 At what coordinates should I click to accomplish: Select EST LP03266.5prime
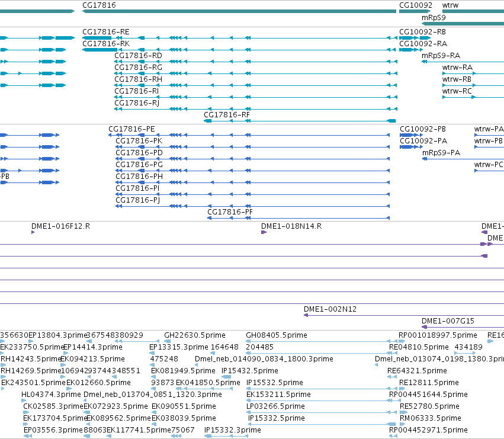pos(275,406)
